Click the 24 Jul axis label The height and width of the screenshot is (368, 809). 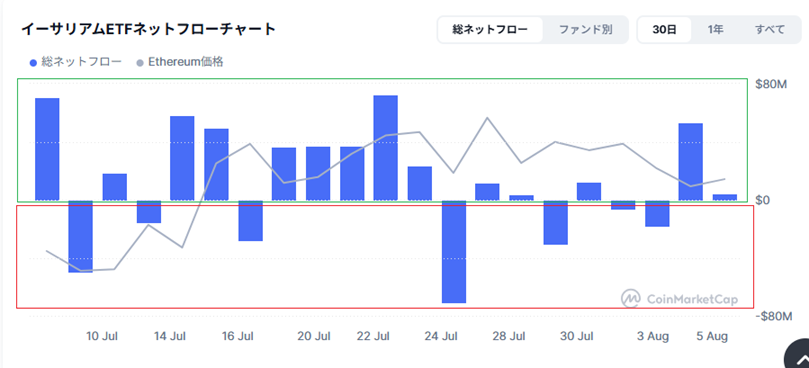441,337
